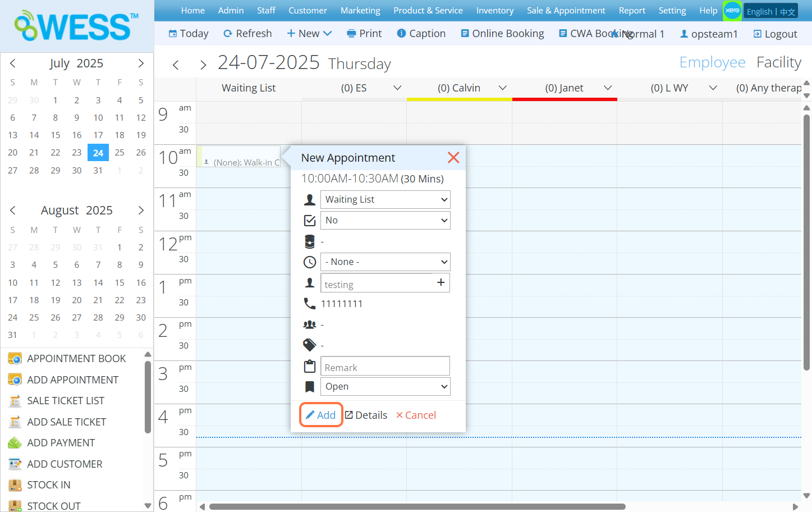Click the plus icon beside testing customer
The image size is (812, 512).
(441, 282)
